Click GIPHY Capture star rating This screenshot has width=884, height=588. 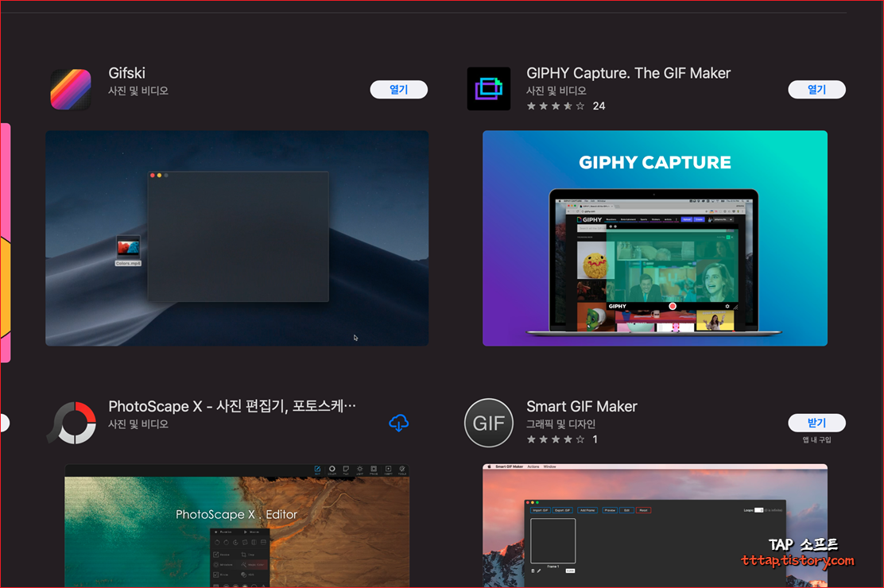(x=556, y=106)
